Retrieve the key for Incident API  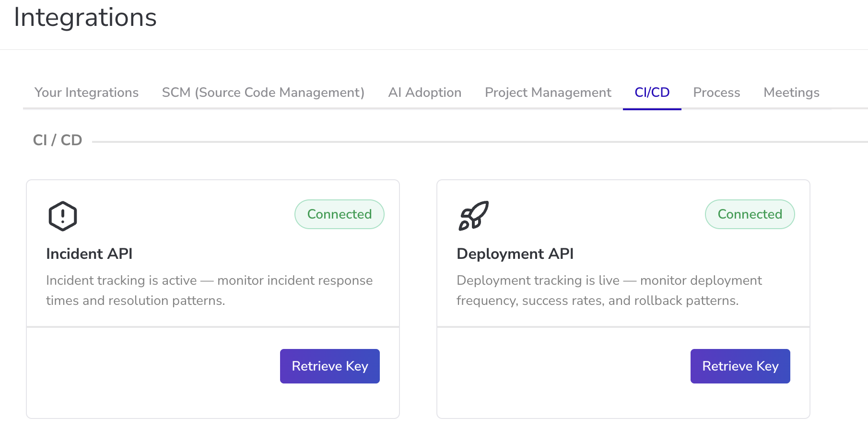click(329, 366)
